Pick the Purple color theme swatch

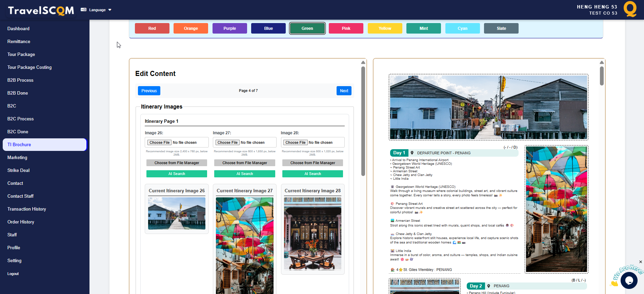[229, 28]
